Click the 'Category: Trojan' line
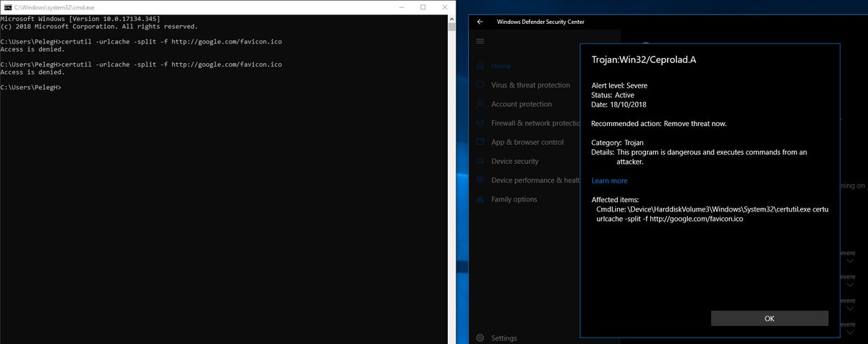Viewport: 868px width, 344px height. tap(617, 143)
